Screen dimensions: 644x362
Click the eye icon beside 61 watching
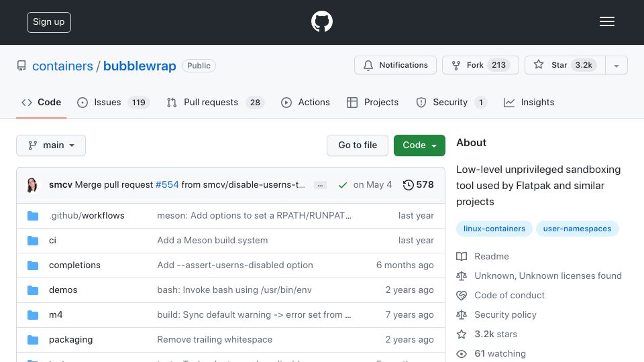tap(462, 354)
